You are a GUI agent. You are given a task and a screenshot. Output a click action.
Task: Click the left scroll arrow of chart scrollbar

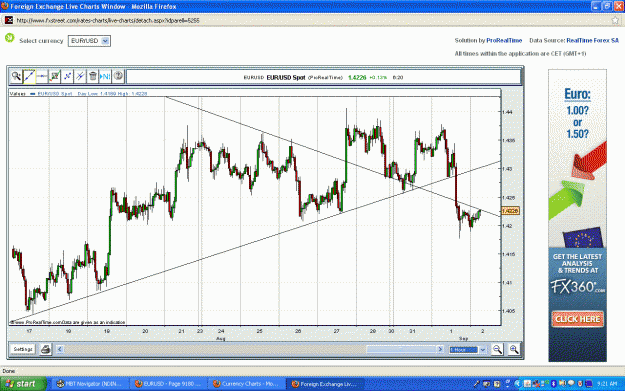60,350
